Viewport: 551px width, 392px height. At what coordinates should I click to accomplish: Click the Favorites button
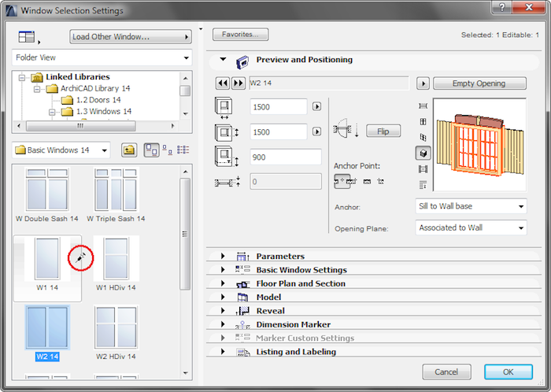(x=240, y=35)
